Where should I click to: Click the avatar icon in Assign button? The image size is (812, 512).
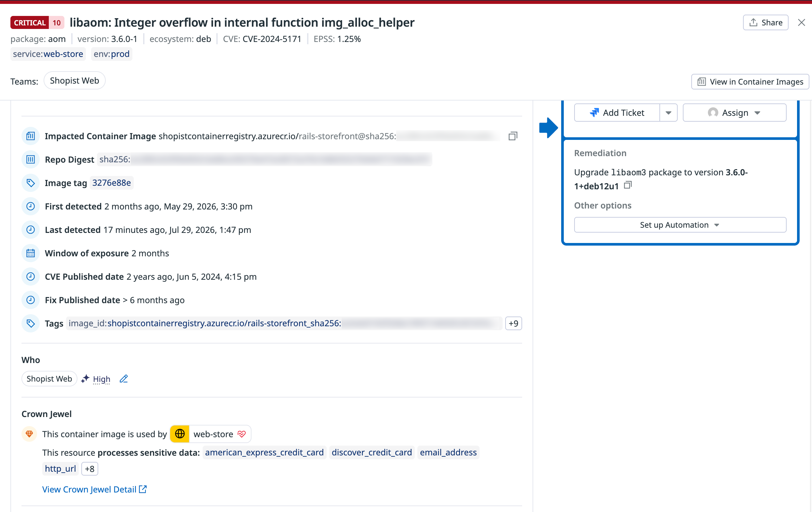coord(713,113)
